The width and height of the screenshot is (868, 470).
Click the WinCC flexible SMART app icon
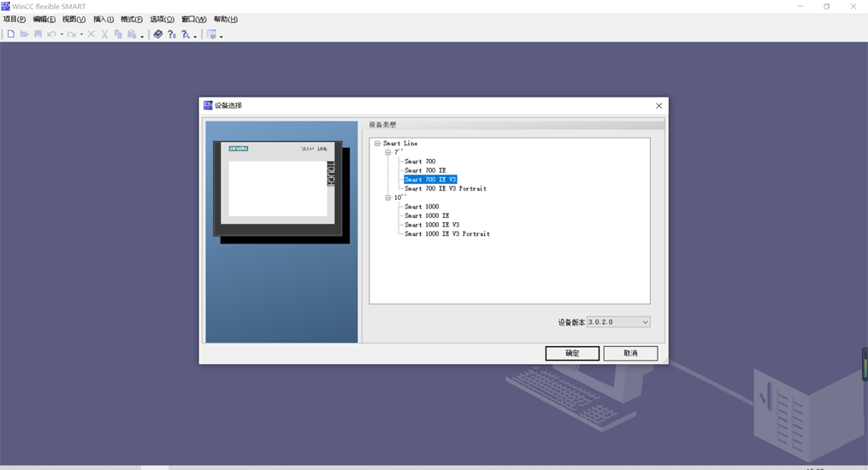[x=5, y=6]
